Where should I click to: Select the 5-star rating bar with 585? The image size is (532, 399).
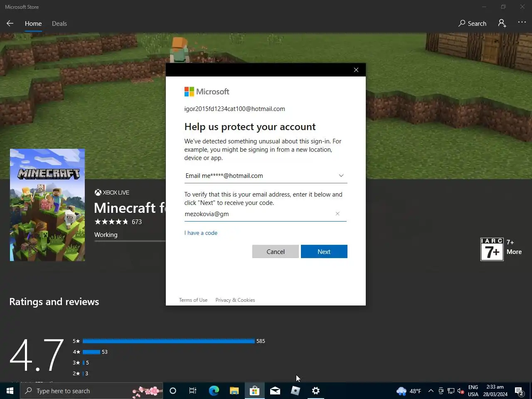click(x=169, y=341)
